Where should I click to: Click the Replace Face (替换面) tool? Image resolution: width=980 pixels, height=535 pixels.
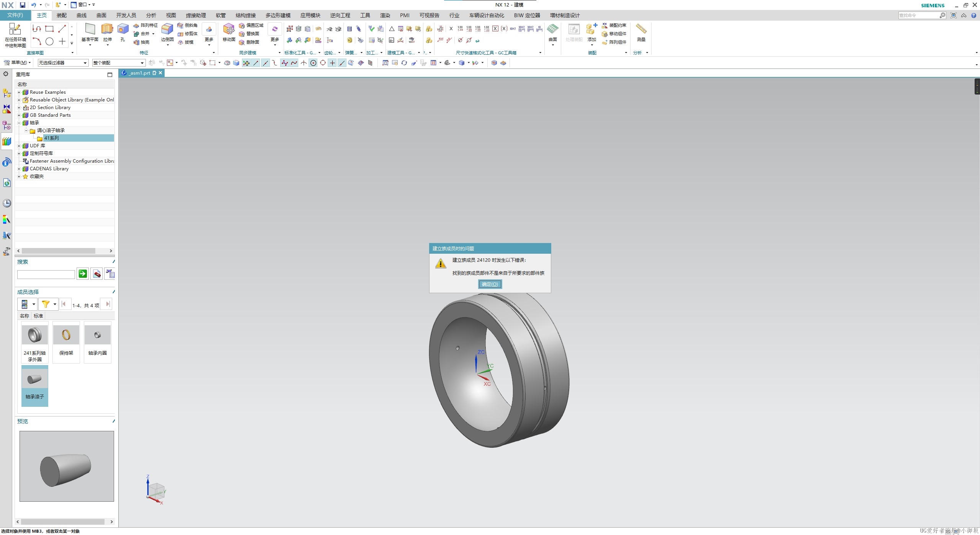249,34
